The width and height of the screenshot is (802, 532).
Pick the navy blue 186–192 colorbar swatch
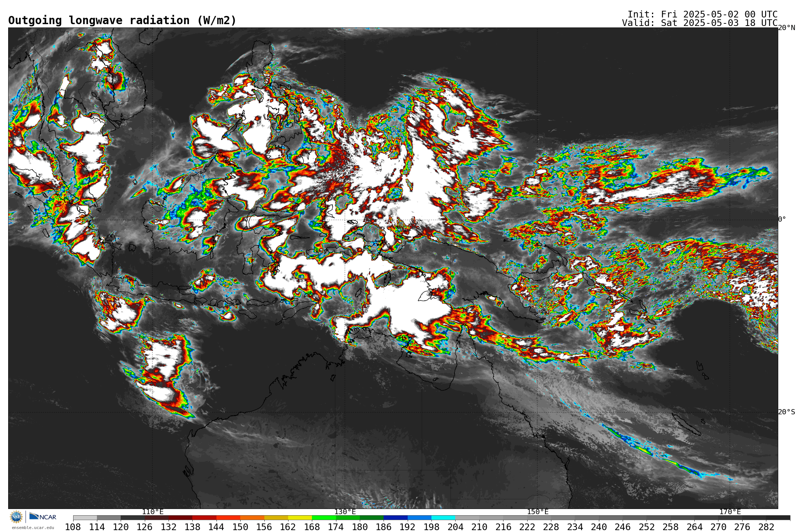(x=395, y=518)
